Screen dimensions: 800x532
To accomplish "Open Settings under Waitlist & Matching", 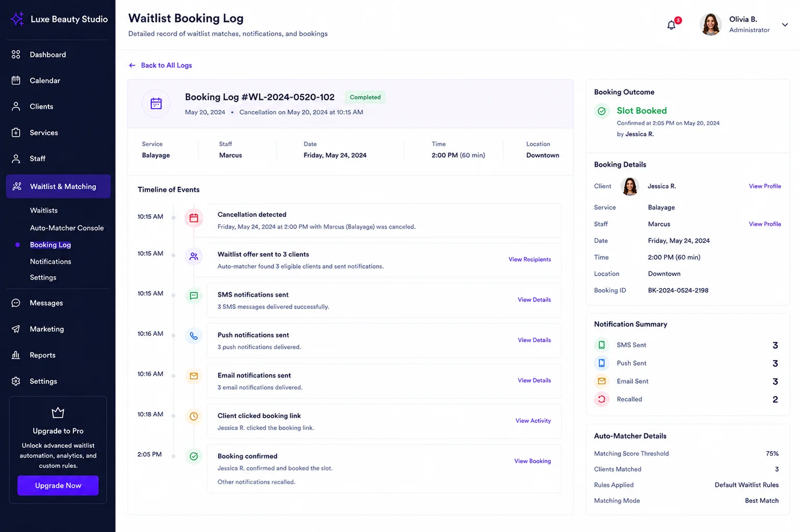I will pyautogui.click(x=43, y=278).
